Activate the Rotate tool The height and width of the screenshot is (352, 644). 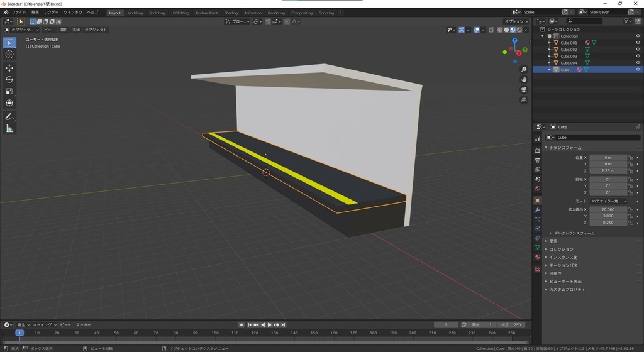pyautogui.click(x=9, y=80)
